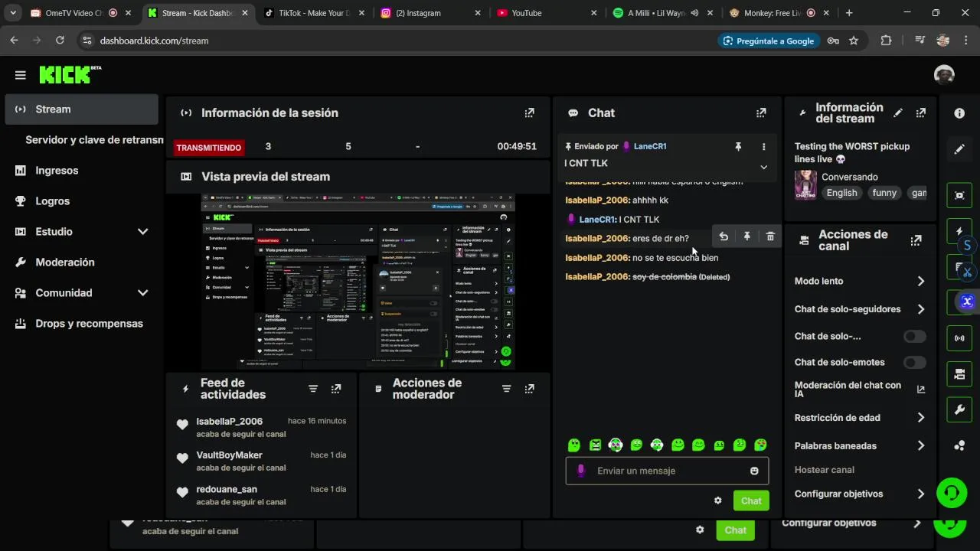980x551 pixels.
Task: Open Chrome tab search dropdown arrow
Action: coord(13,13)
